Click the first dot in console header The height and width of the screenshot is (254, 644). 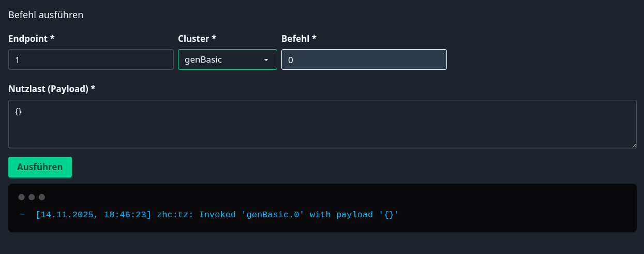click(x=21, y=197)
